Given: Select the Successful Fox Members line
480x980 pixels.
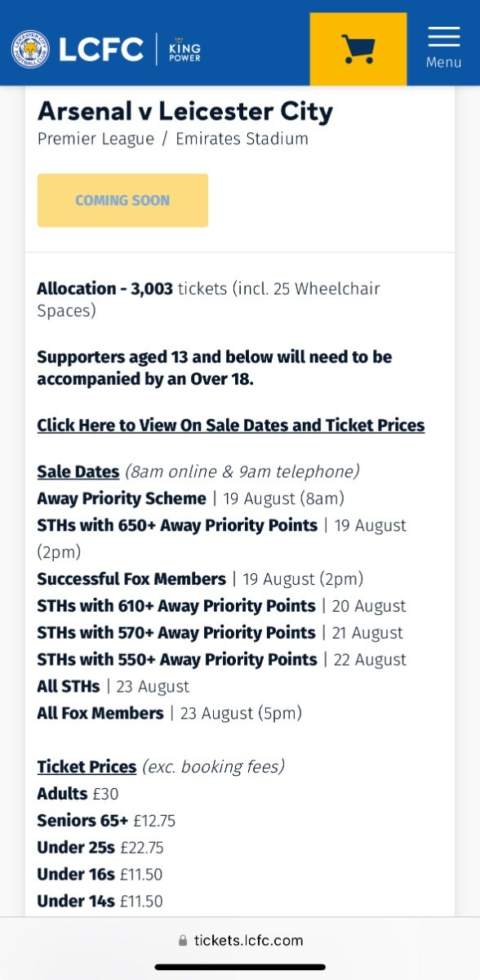Looking at the screenshot, I should [x=200, y=579].
